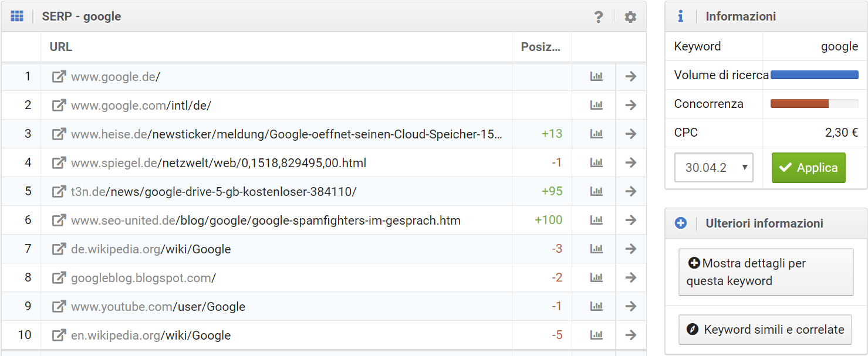Open the www.google.com/intl/de/ link

[x=141, y=105]
